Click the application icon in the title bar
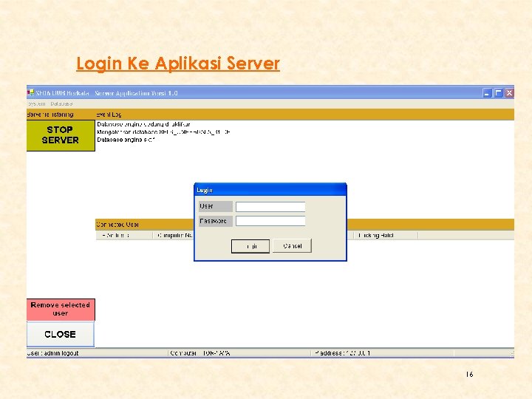 [30, 92]
